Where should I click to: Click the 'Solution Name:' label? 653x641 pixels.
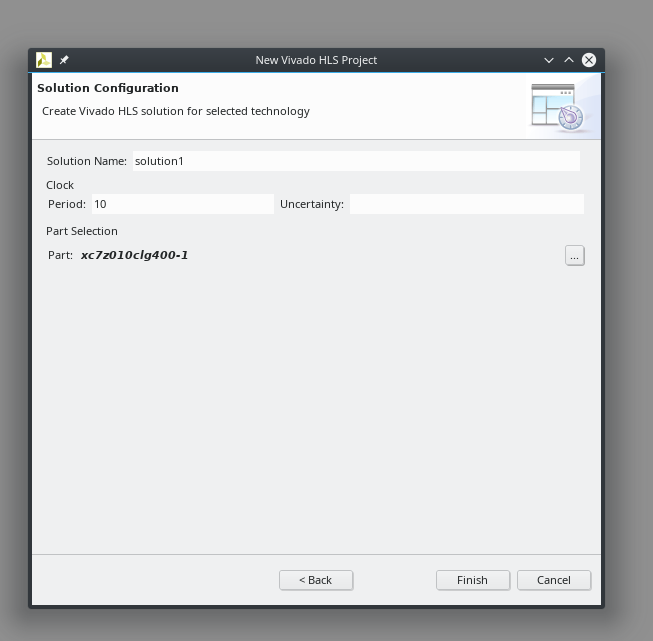pos(87,161)
